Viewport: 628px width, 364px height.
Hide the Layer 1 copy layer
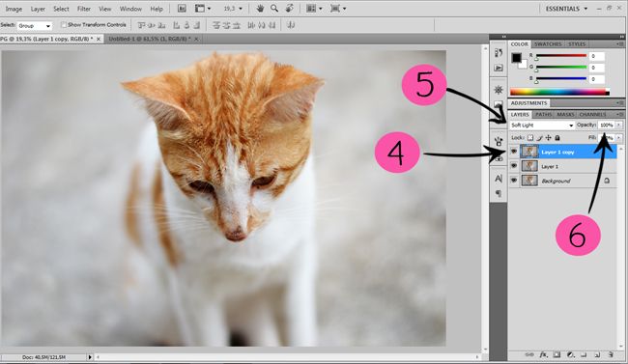click(514, 152)
